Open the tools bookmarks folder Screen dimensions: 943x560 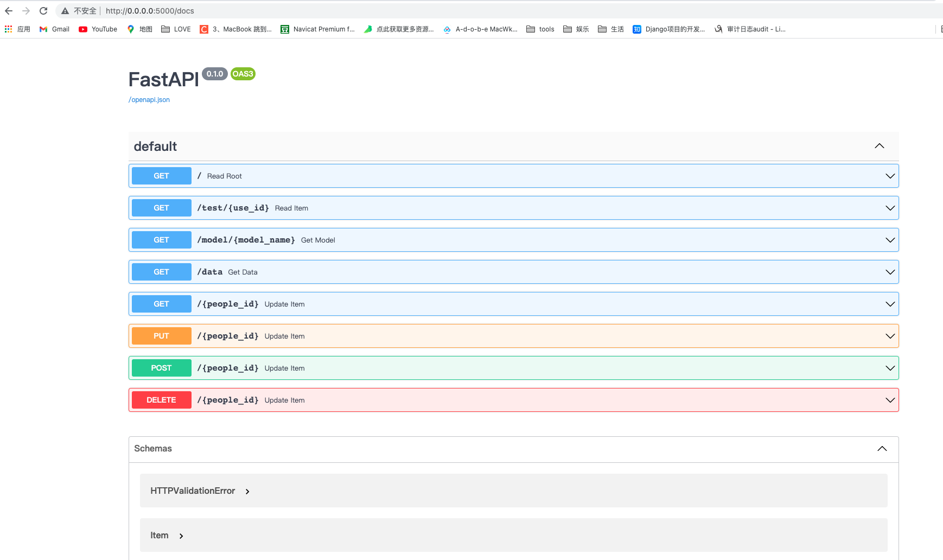pos(540,29)
